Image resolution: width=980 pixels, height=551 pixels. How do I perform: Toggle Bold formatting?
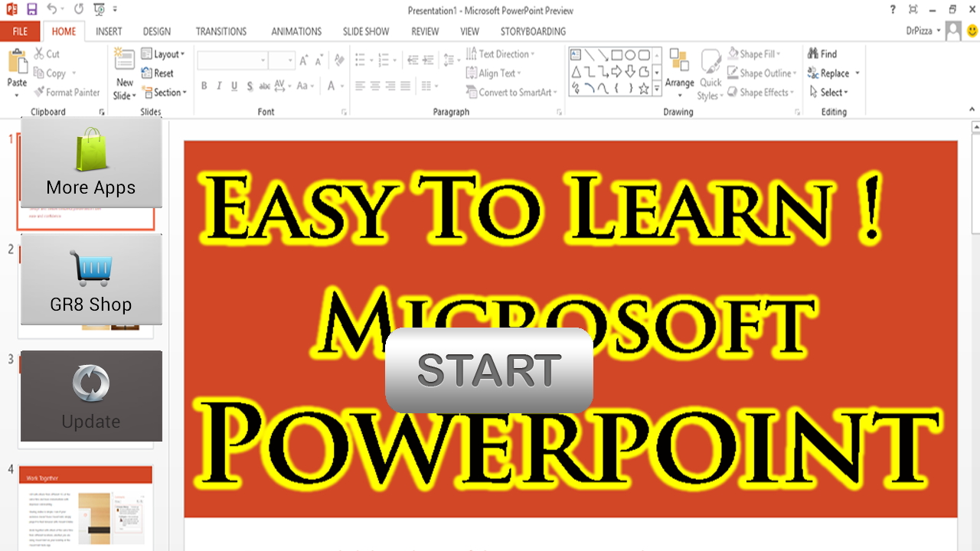coord(204,86)
